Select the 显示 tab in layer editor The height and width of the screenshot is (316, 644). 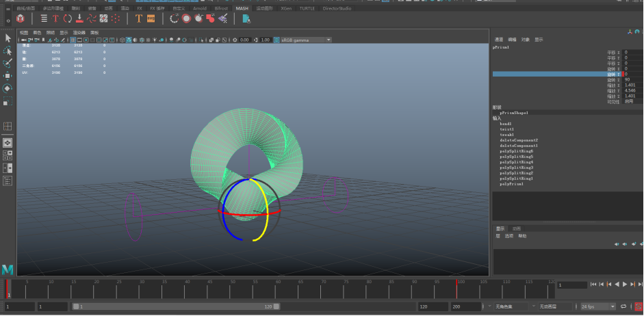500,228
